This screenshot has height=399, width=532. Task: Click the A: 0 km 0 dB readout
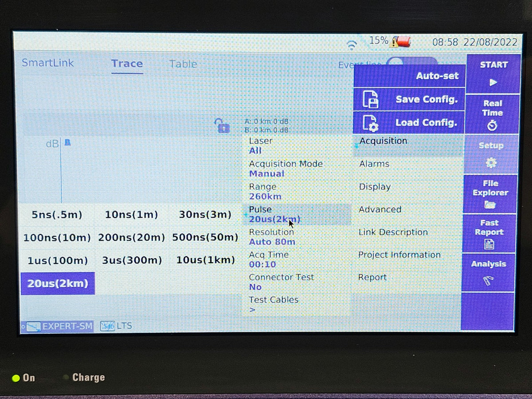(x=267, y=121)
